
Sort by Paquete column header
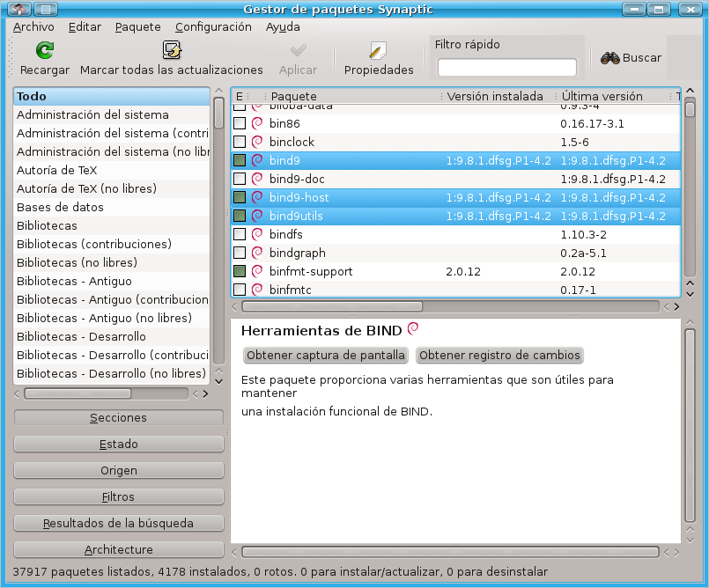click(x=354, y=96)
